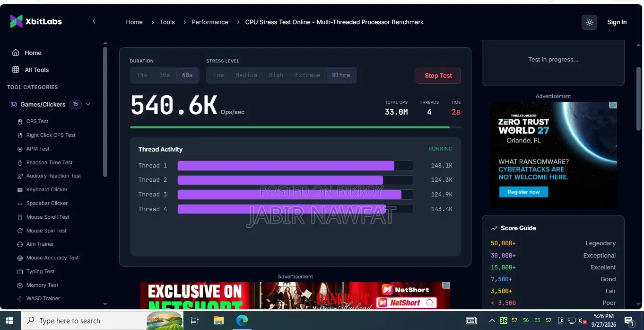Image resolution: width=644 pixels, height=330 pixels.
Task: Click the Aim Trainer crosshair icon
Action: click(20, 244)
